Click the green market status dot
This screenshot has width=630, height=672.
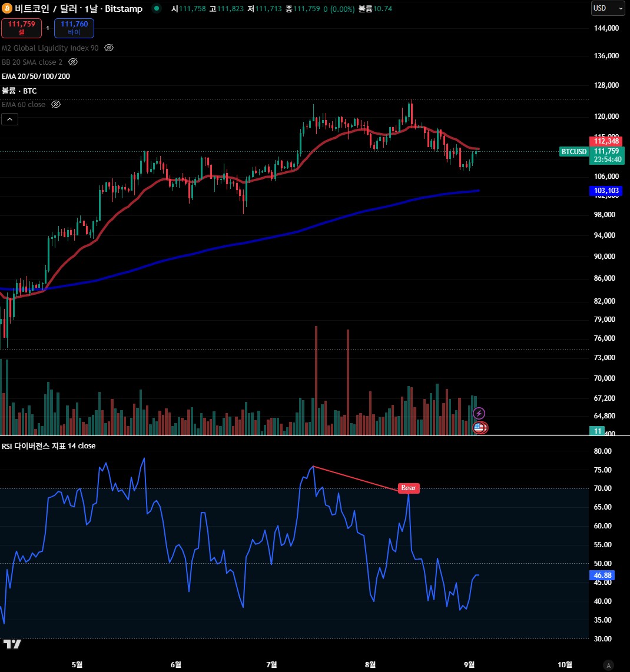[x=157, y=8]
